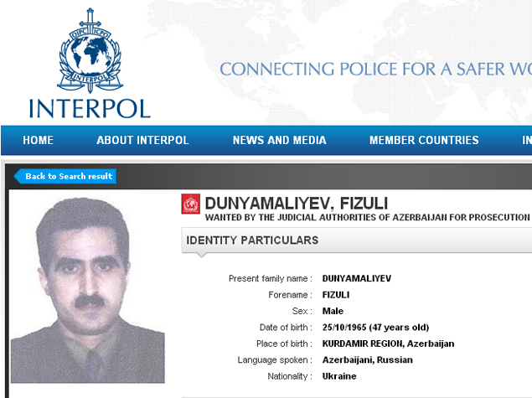Select NEWS AND MEDIA in navigation bar

[x=279, y=141]
